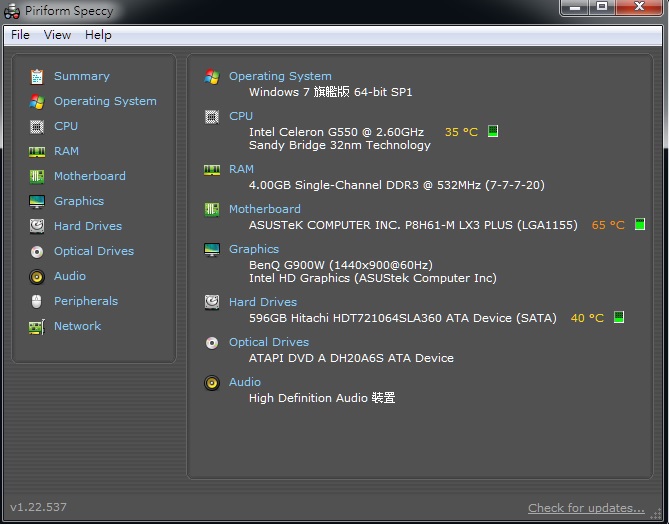Click the Optical Drives disc icon in sidebar
Screen dimensions: 669x525
click(x=37, y=251)
